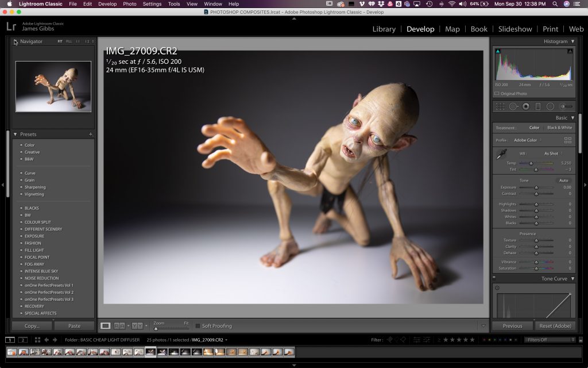The height and width of the screenshot is (368, 588).
Task: Collapse the Presets panel
Action: click(16, 134)
